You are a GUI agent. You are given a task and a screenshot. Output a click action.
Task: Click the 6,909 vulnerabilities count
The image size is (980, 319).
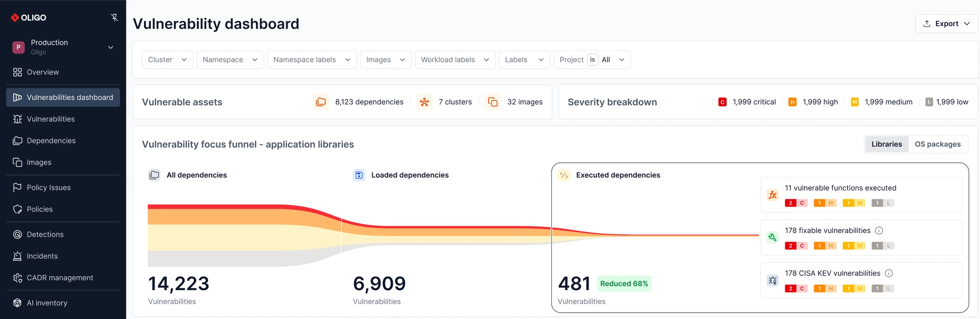(379, 284)
